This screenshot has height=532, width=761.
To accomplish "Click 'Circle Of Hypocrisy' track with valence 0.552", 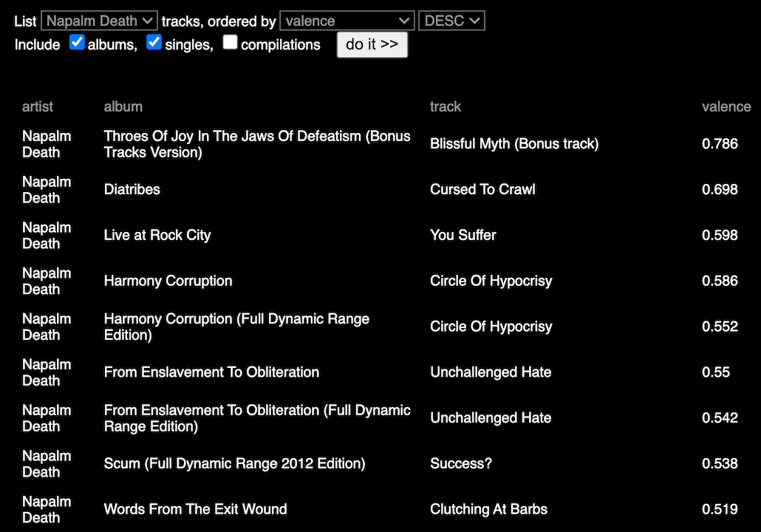I will click(x=491, y=327).
